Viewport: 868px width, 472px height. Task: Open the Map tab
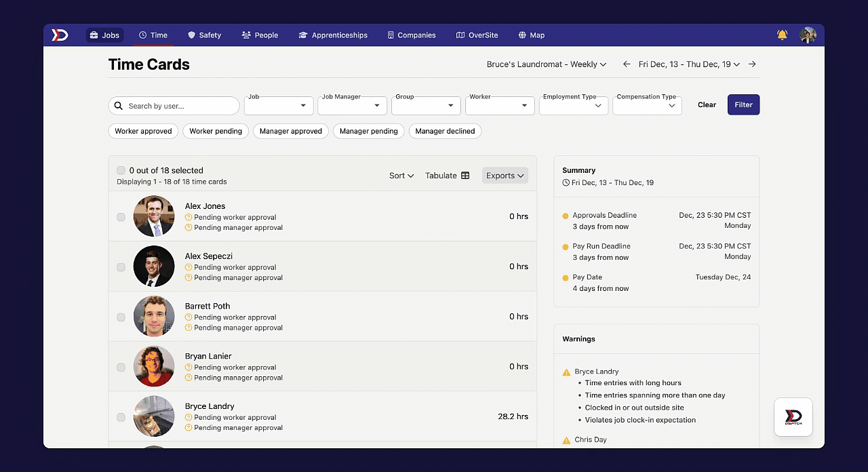pyautogui.click(x=532, y=35)
